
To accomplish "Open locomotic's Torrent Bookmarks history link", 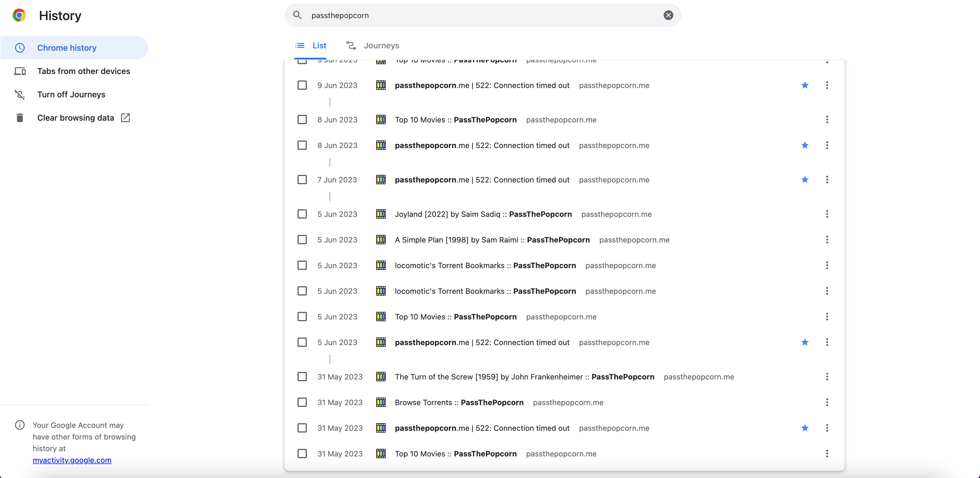I will [x=485, y=266].
